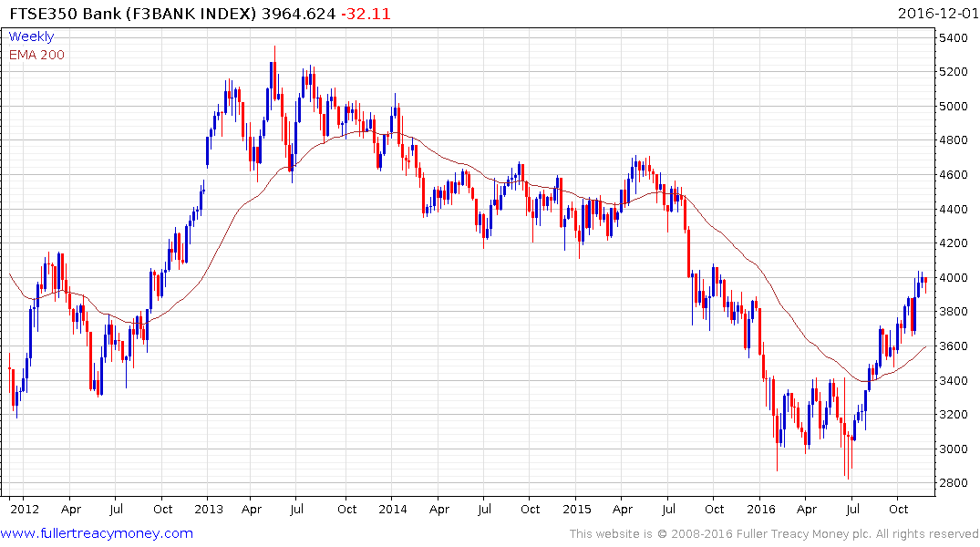
Task: Click the chart title FTSE350 Bank (F3BANK INDEX)
Action: click(133, 14)
